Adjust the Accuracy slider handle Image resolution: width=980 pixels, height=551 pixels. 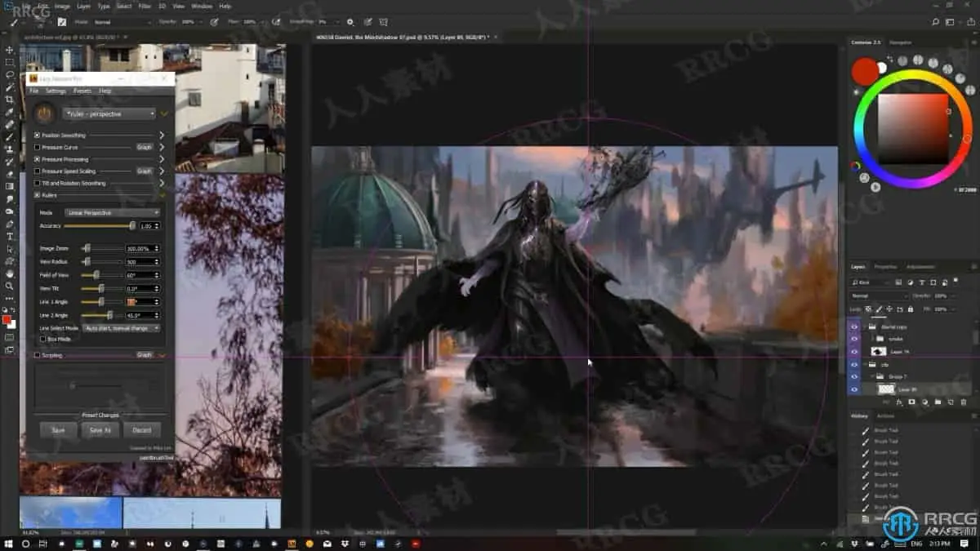click(132, 225)
